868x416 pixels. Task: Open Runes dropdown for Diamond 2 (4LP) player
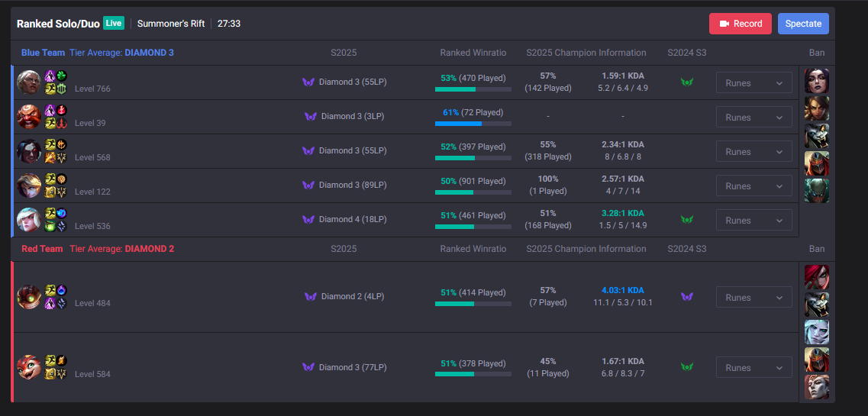[x=754, y=297]
